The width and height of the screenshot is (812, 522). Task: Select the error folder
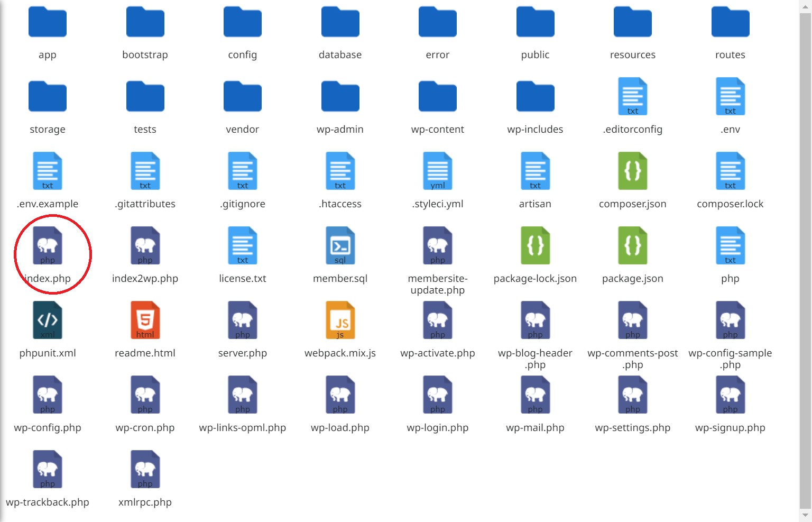[x=438, y=22]
